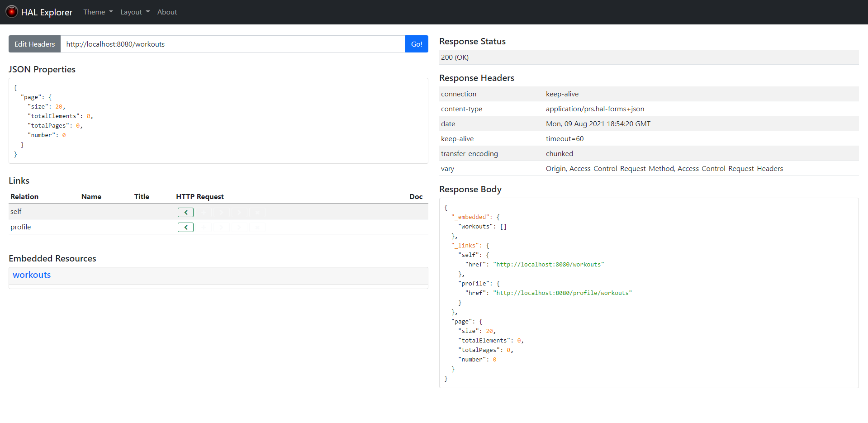The image size is (868, 423).
Task: Click the profile href URL in Response Body
Action: coord(562,293)
